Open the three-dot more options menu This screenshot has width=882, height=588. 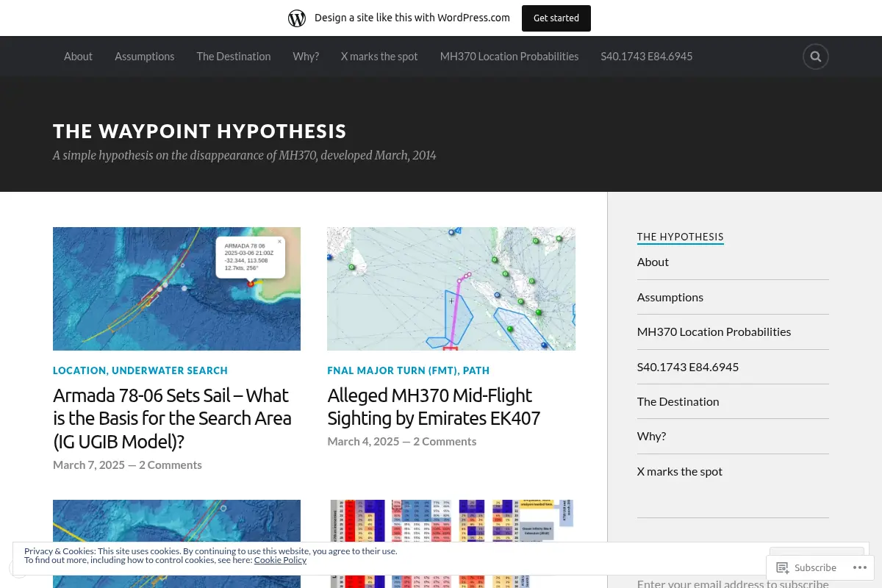point(859,567)
